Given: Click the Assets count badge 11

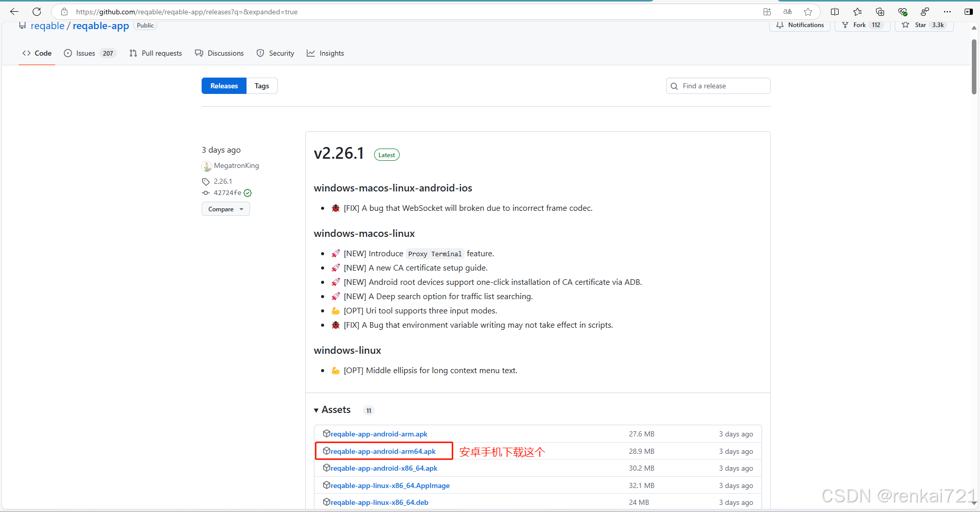Looking at the screenshot, I should point(369,410).
